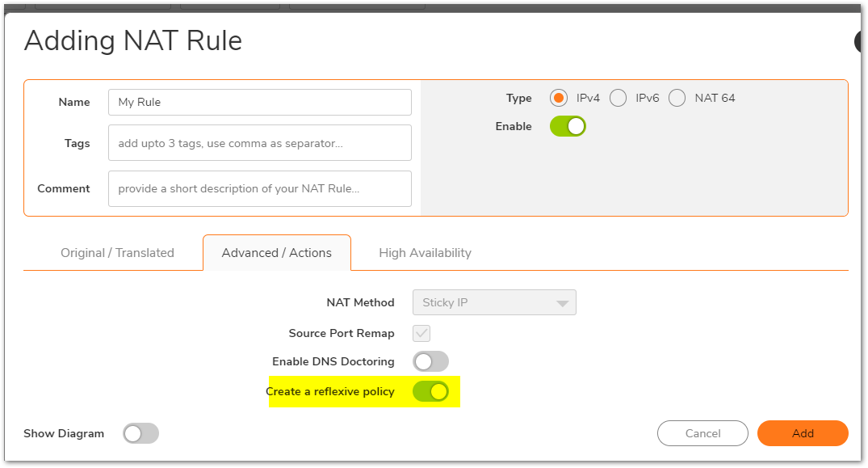Click the Cancel button
The height and width of the screenshot is (468, 868).
(x=702, y=433)
